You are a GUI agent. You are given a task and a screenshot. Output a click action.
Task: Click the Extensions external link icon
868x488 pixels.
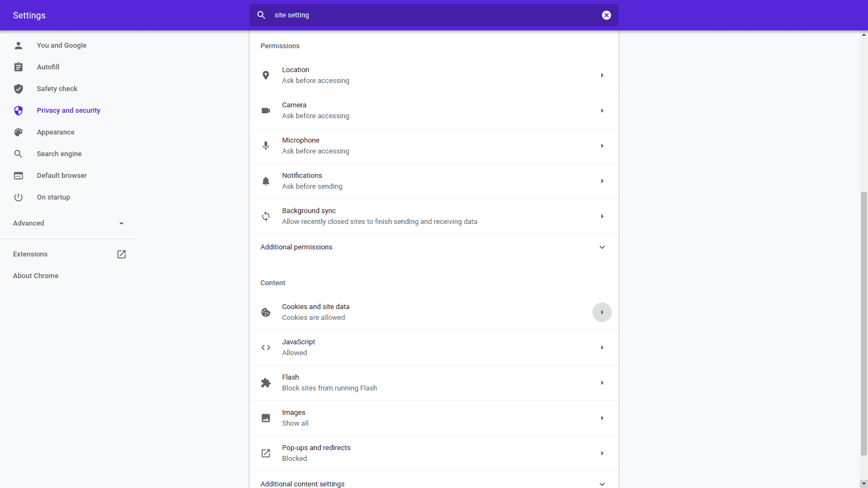click(122, 254)
